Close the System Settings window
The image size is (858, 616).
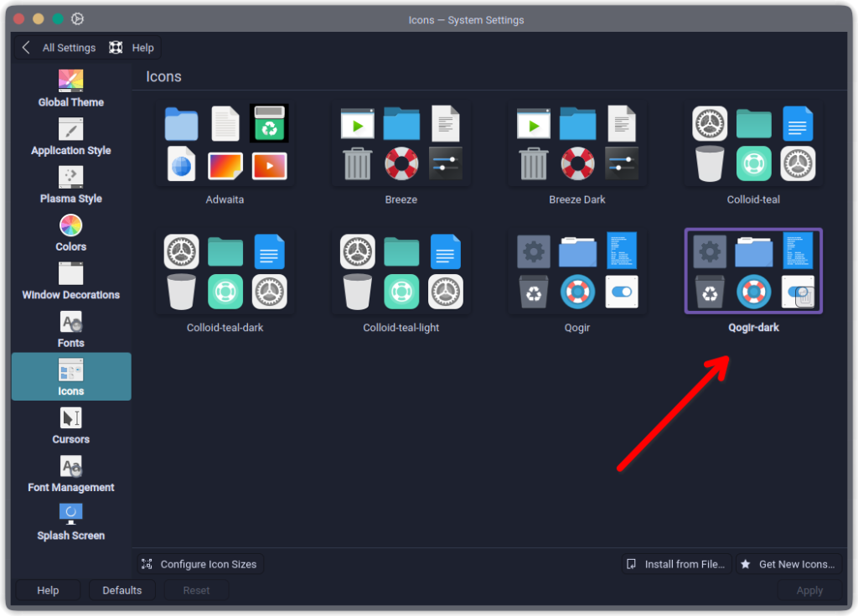(18, 18)
